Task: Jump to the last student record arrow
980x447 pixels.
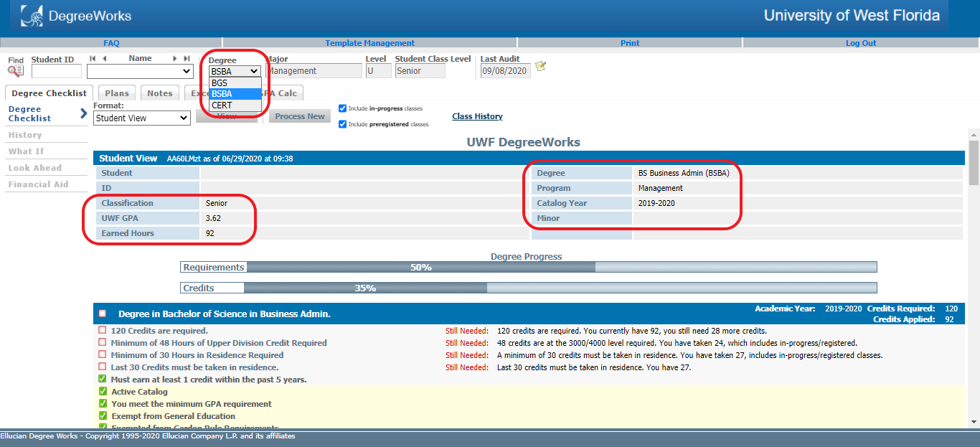Action: pyautogui.click(x=187, y=59)
